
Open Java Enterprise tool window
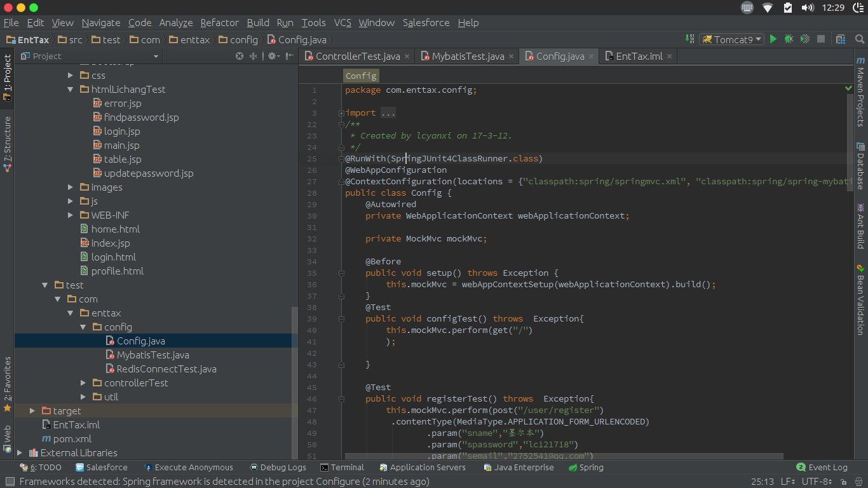(x=519, y=468)
